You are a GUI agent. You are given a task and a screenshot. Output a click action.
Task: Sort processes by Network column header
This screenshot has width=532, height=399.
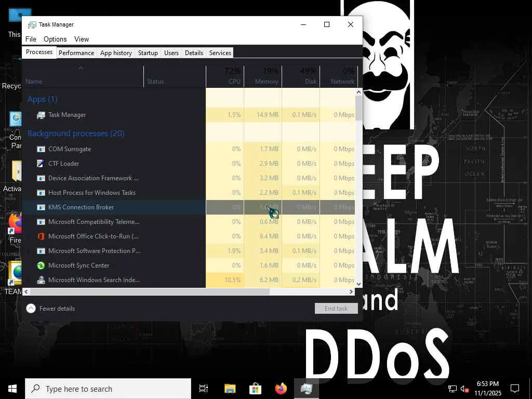click(x=339, y=76)
